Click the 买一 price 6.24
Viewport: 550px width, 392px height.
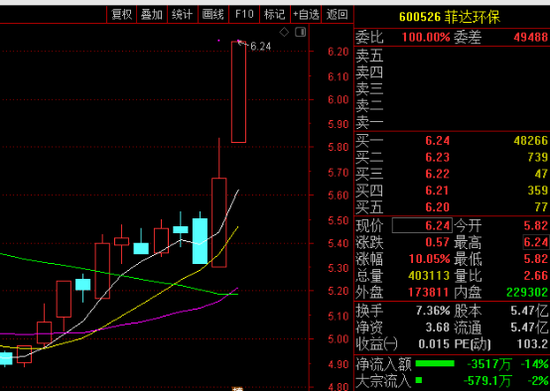[437, 141]
